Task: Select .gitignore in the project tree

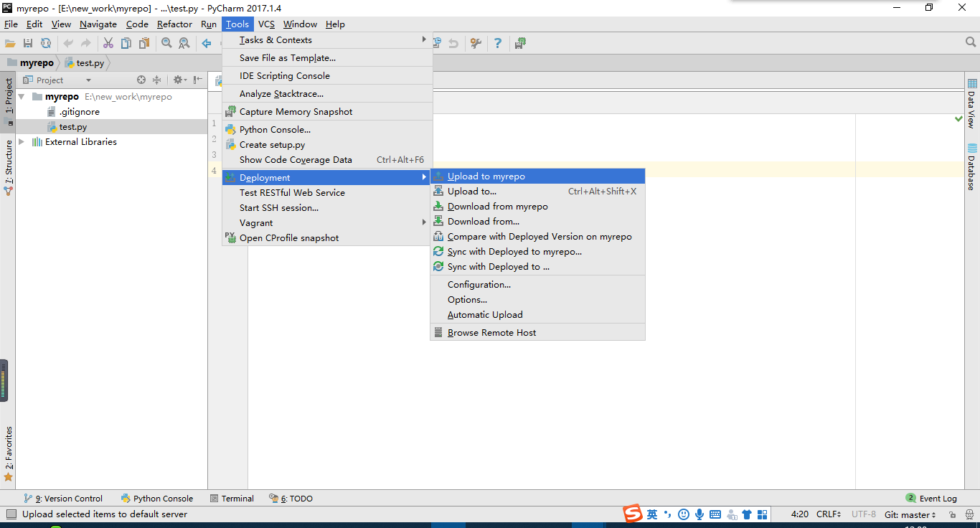Action: tap(80, 112)
